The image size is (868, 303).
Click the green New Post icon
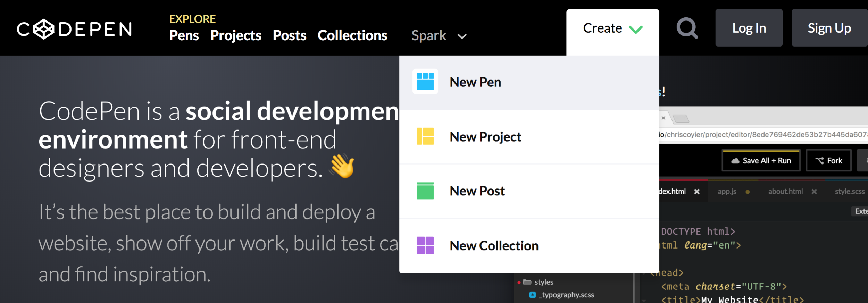tap(425, 191)
